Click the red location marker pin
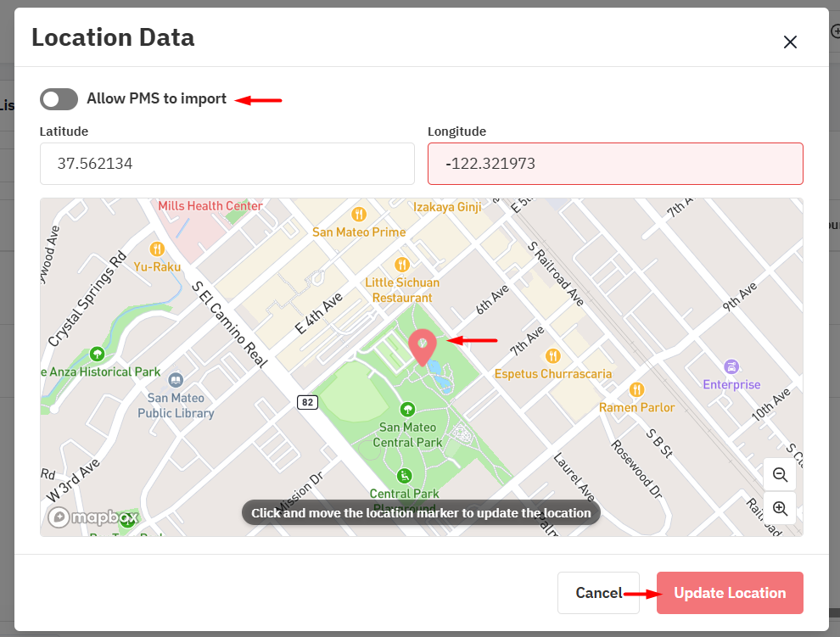840x637 pixels. [x=423, y=348]
